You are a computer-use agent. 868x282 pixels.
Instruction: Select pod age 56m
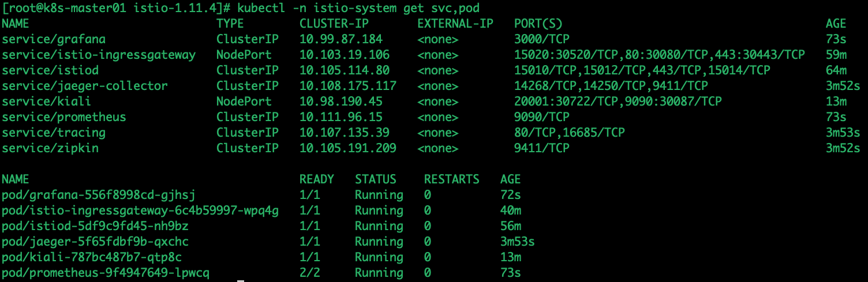[511, 226]
